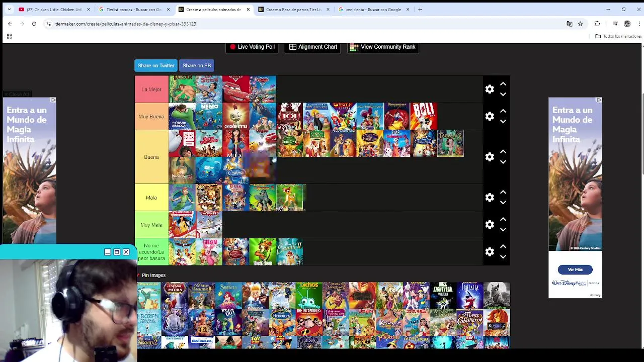
Task: Close the webcam overlay window
Action: click(126, 252)
